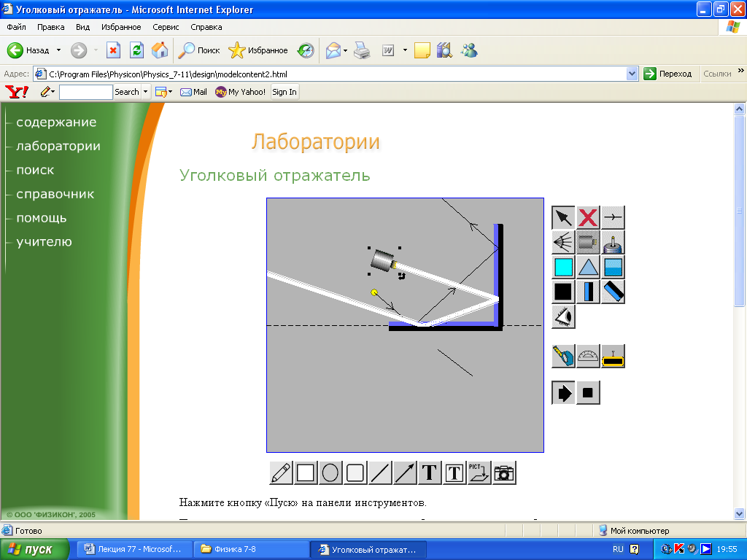The height and width of the screenshot is (560, 747).
Task: Select the ellipse drawing tool
Action: pyautogui.click(x=330, y=472)
